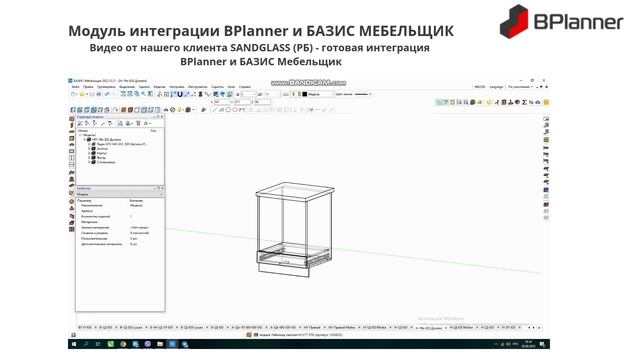Open File Explorer from the taskbar

160,344
